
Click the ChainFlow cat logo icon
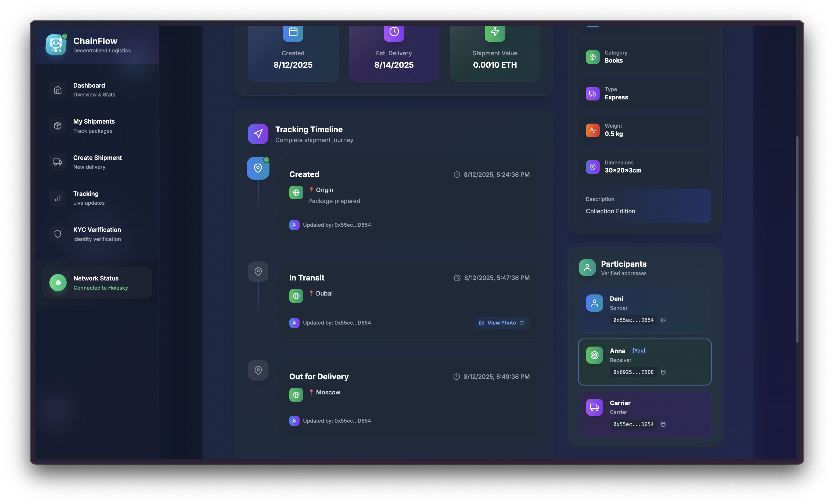point(56,44)
